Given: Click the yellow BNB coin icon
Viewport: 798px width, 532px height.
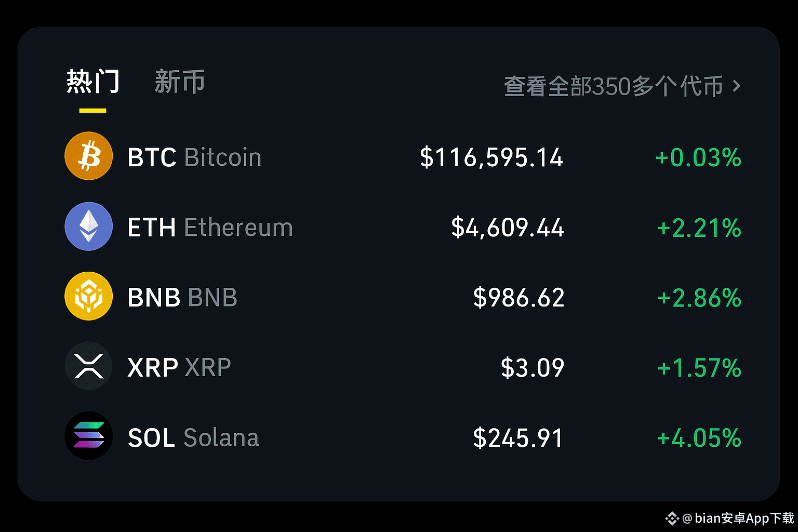Looking at the screenshot, I should 89,296.
